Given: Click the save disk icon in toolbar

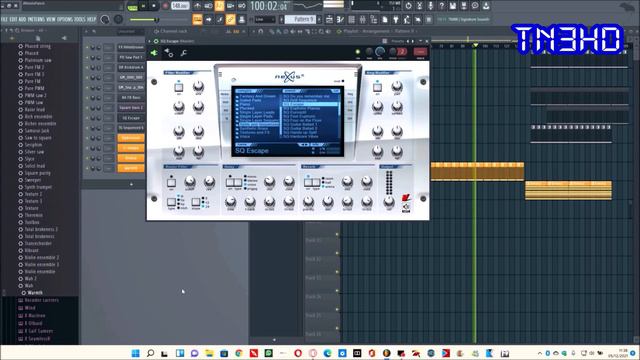Looking at the screenshot, I should 453,6.
